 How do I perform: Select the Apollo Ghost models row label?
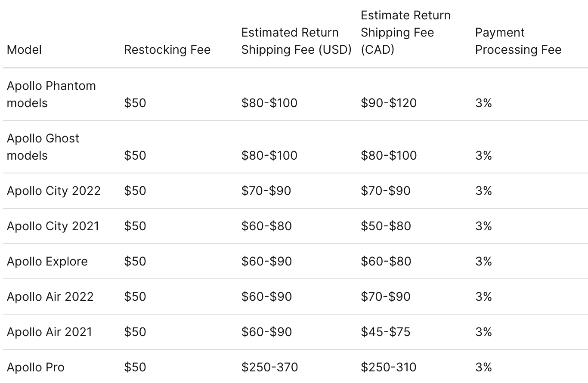tap(43, 147)
